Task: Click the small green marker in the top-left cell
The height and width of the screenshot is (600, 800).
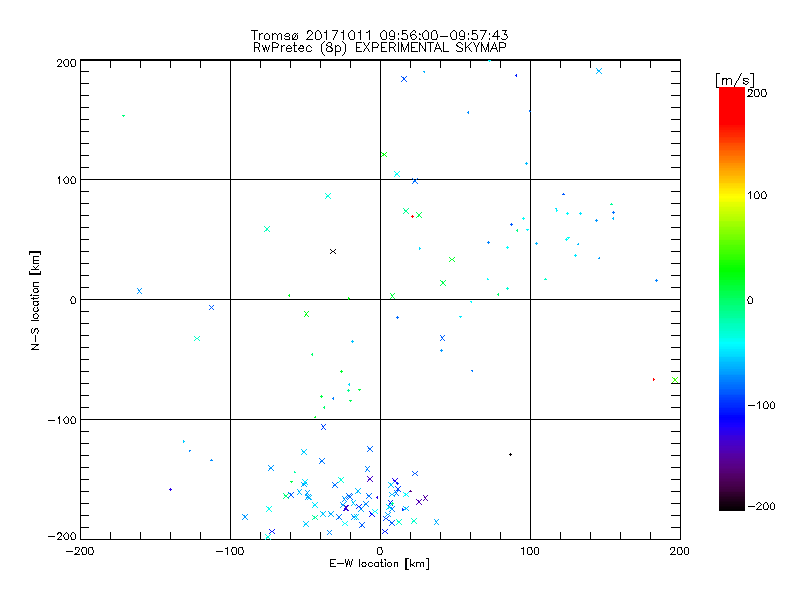Action: [123, 116]
